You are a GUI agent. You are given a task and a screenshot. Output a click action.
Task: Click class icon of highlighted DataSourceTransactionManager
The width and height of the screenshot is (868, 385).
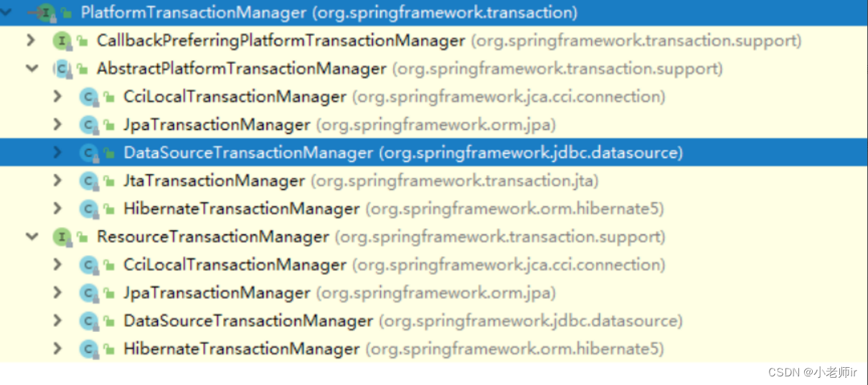(89, 153)
